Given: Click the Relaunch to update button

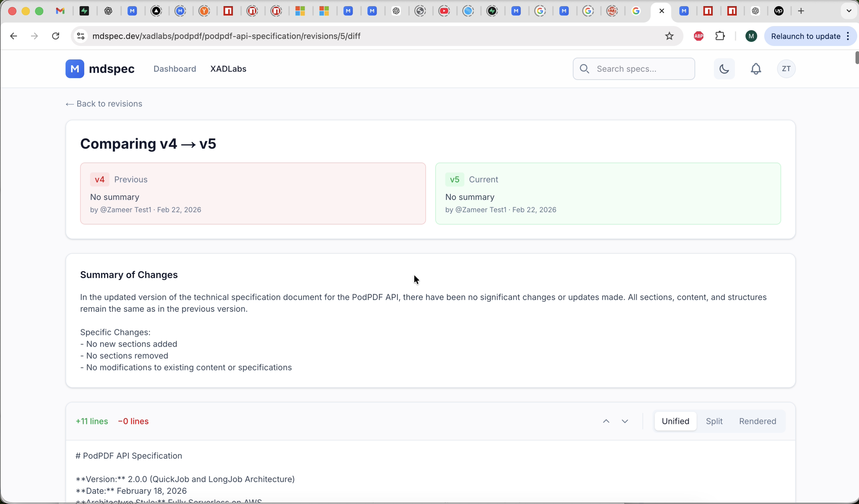Looking at the screenshot, I should coord(806,36).
